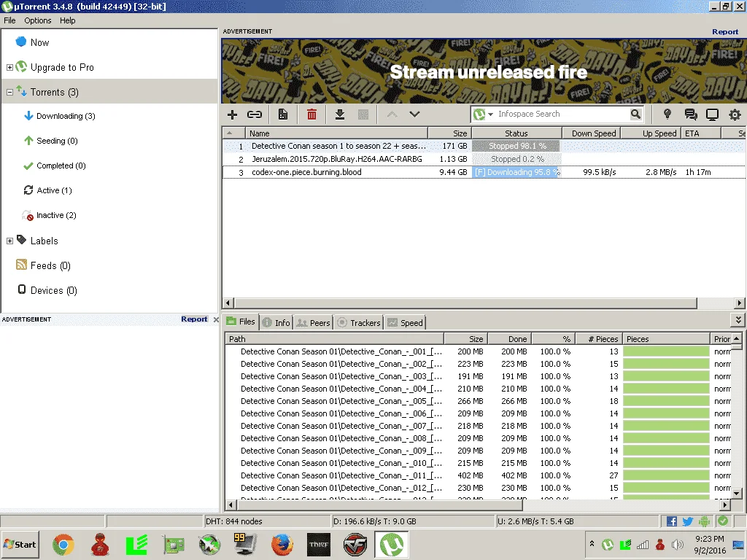The image size is (747, 560).
Task: Expand the Labels tree node
Action: (9, 241)
